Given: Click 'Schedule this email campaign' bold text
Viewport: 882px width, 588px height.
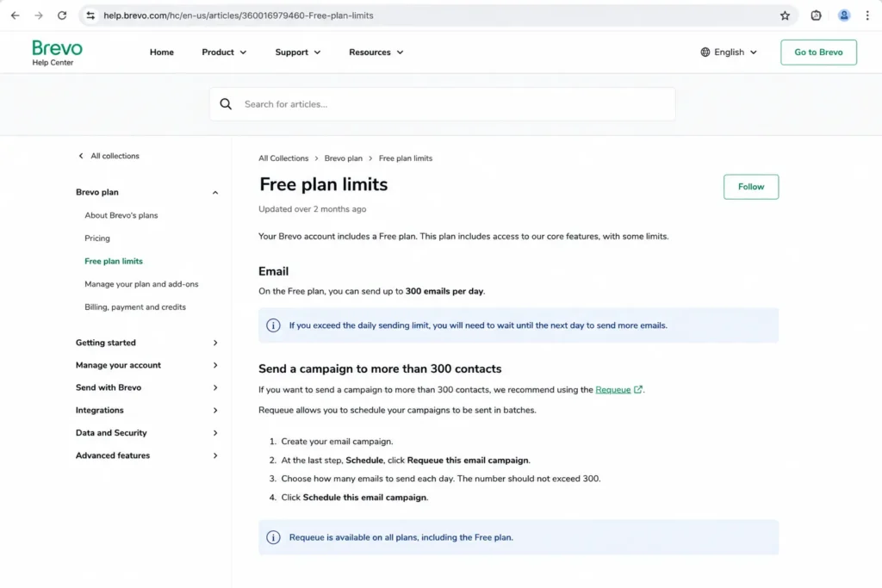Looking at the screenshot, I should 365,498.
